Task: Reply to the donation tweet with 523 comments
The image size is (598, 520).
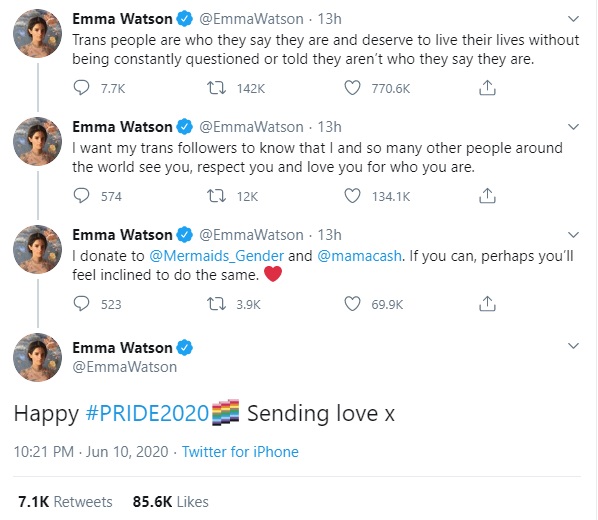Action: [x=81, y=304]
